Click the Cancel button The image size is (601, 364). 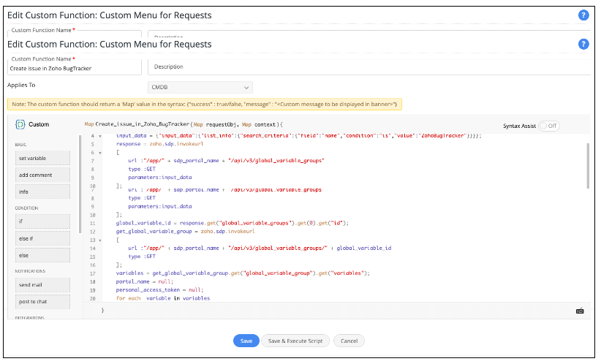point(349,341)
